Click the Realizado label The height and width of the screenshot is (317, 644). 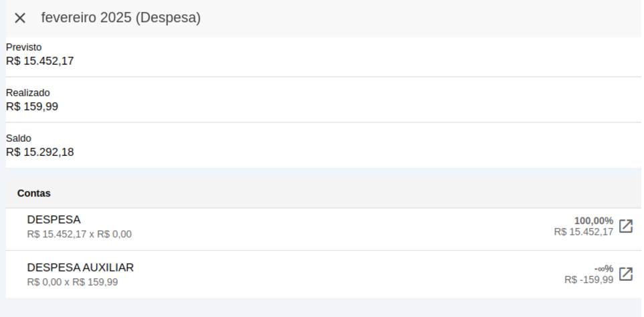[x=28, y=93]
